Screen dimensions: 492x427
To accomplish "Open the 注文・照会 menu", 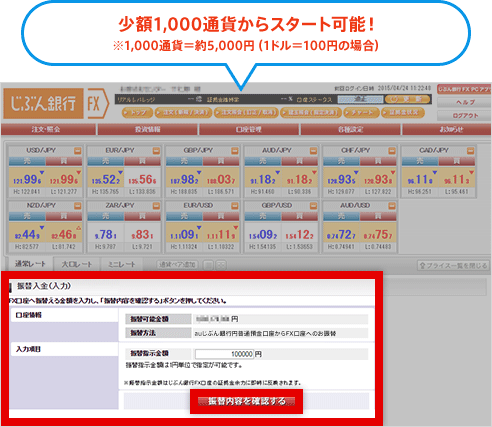I will [x=48, y=129].
